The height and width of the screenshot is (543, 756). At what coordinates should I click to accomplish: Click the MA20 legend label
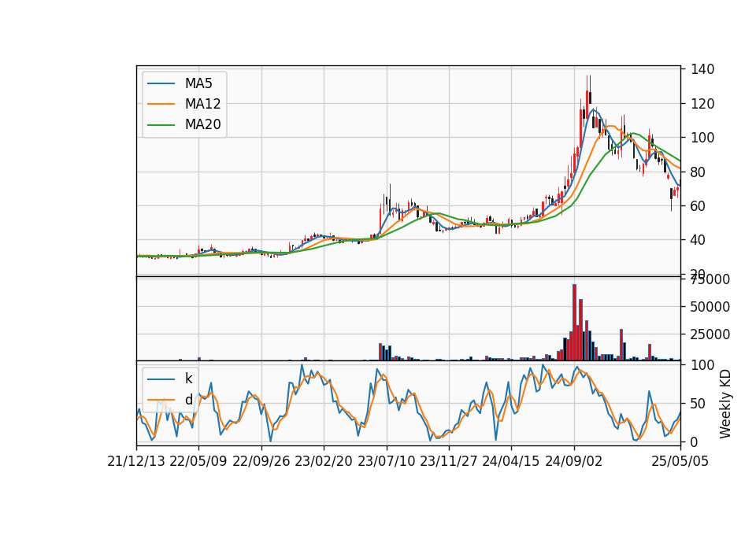(x=202, y=124)
